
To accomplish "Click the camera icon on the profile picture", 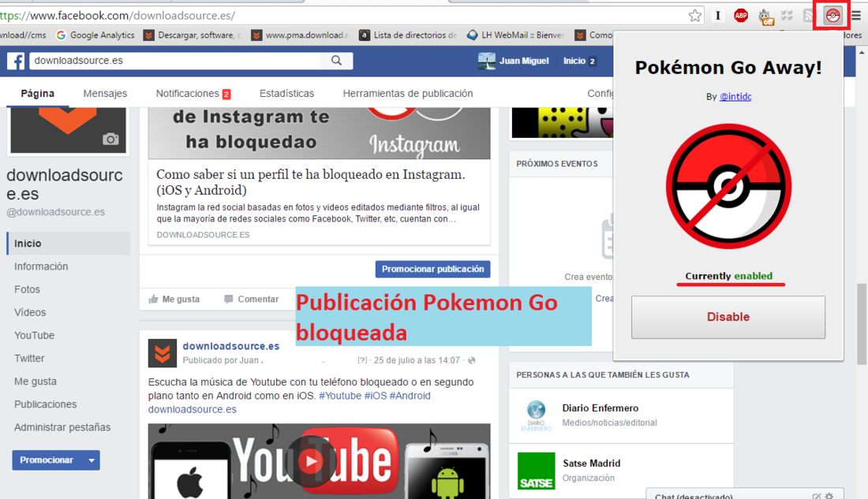I will 110,139.
